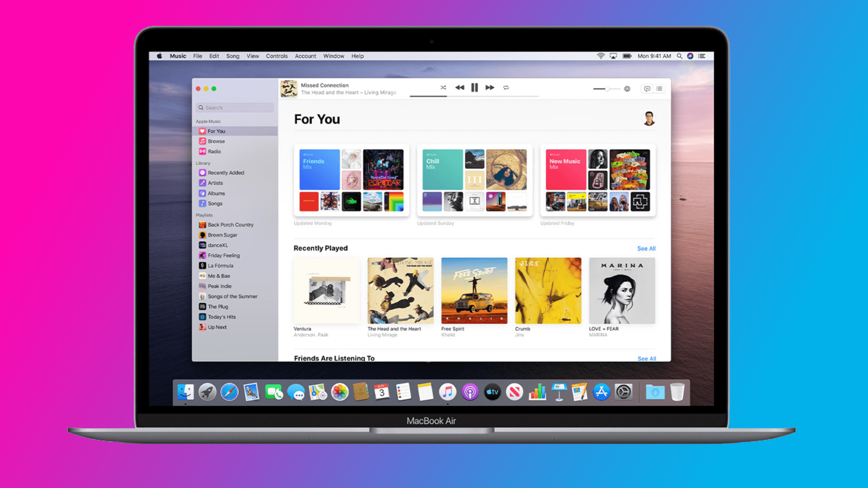Open the Account menu
868x488 pixels.
(305, 56)
